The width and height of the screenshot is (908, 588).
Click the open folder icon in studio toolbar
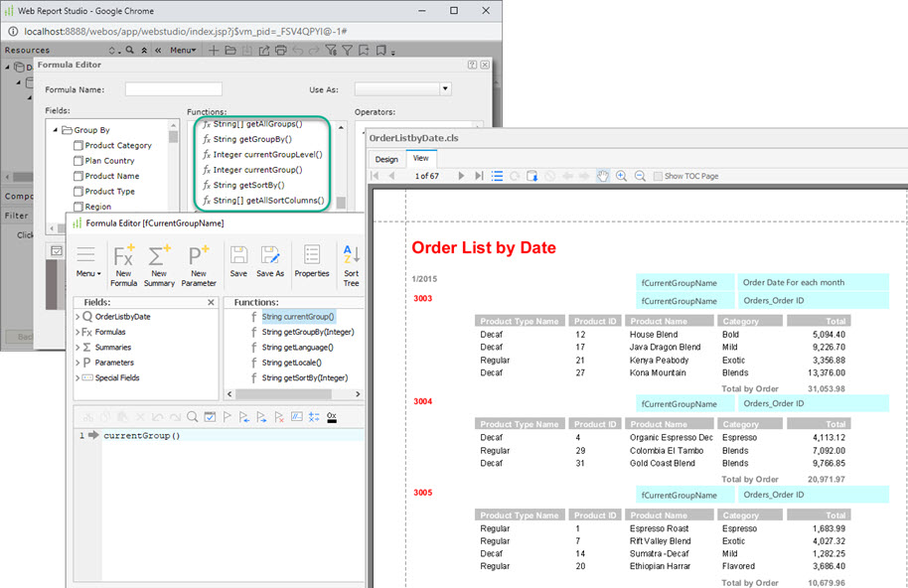230,51
